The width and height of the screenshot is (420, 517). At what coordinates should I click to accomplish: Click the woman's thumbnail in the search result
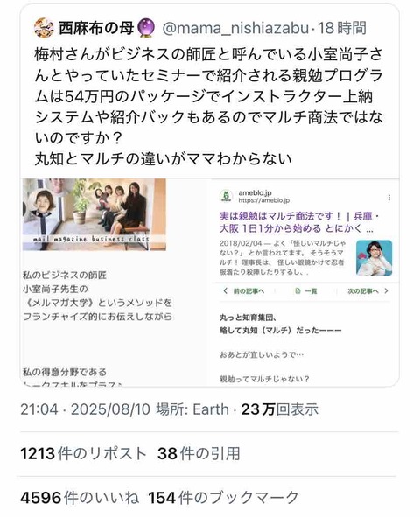point(374,258)
